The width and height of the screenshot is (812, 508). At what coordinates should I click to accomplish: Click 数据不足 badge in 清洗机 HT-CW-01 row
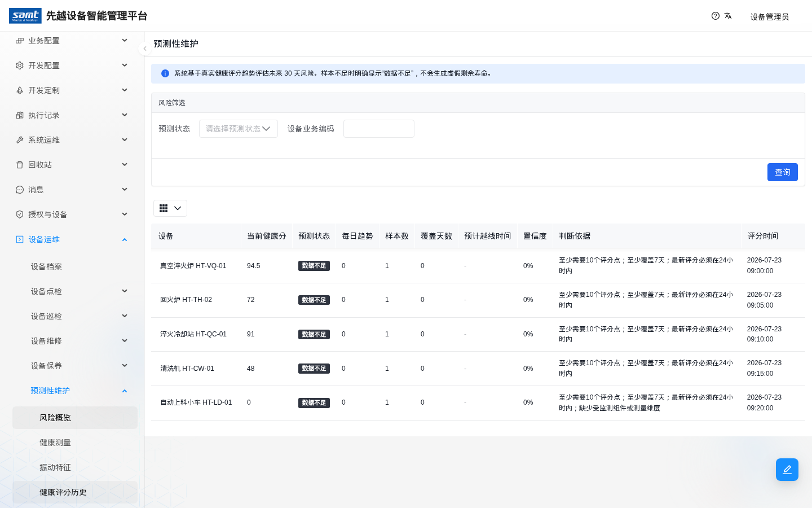point(314,369)
